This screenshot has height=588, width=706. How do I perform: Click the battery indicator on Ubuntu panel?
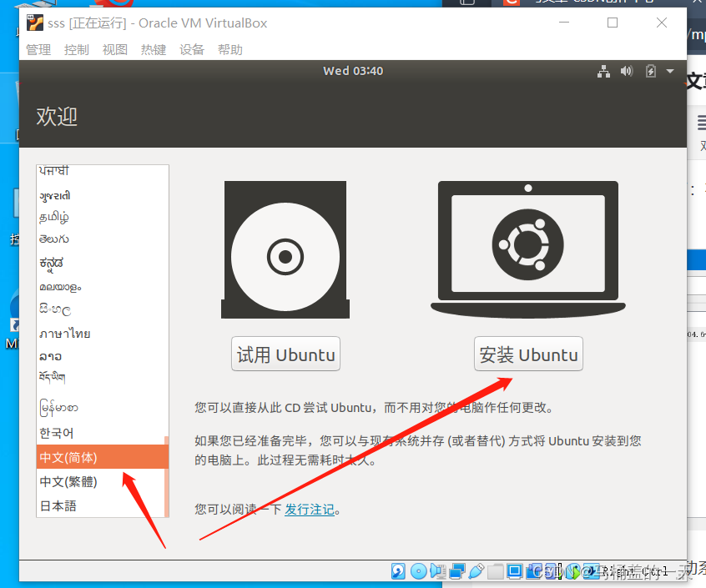click(x=650, y=72)
